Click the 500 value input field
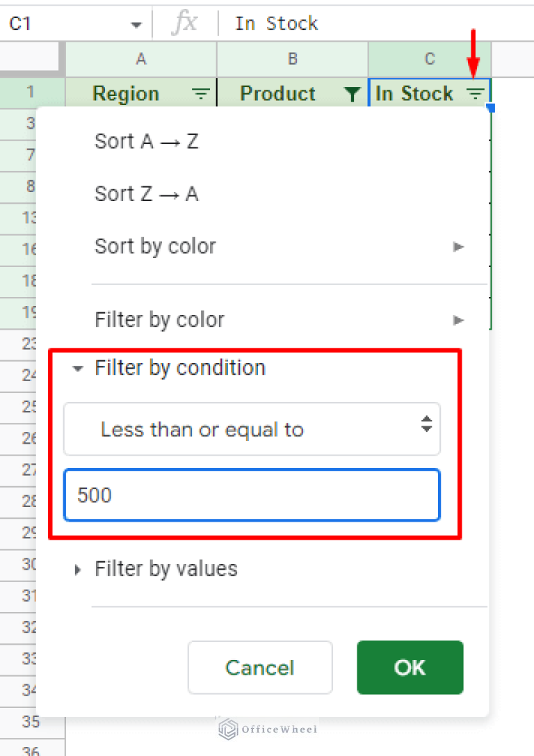Screen dimensions: 534x756 pyautogui.click(x=252, y=495)
